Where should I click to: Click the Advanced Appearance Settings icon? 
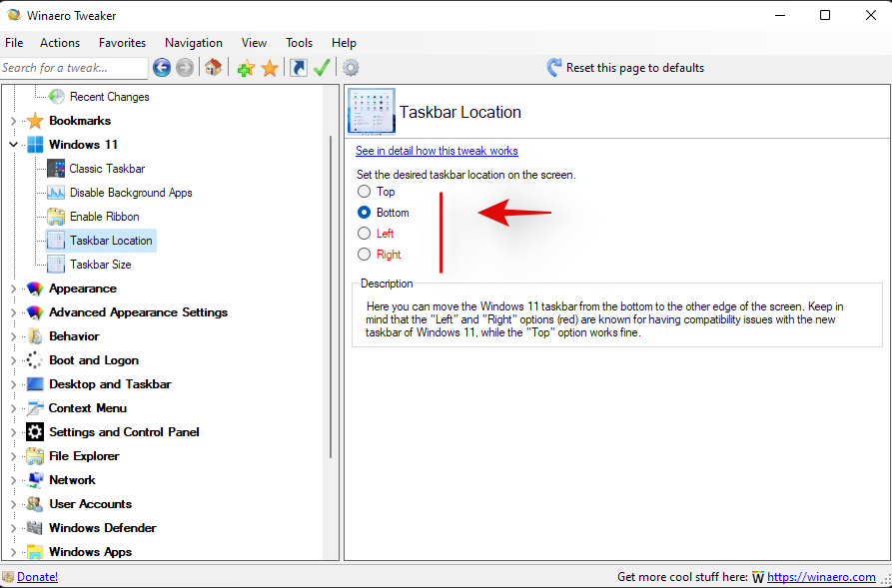[x=35, y=312]
